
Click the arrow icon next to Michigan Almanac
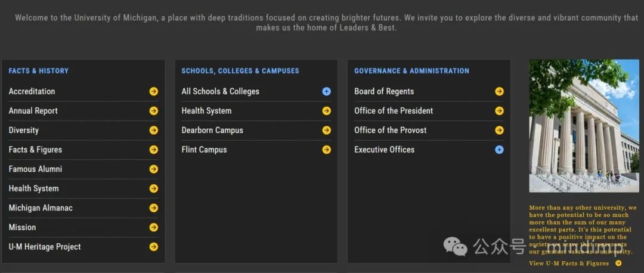tap(154, 208)
